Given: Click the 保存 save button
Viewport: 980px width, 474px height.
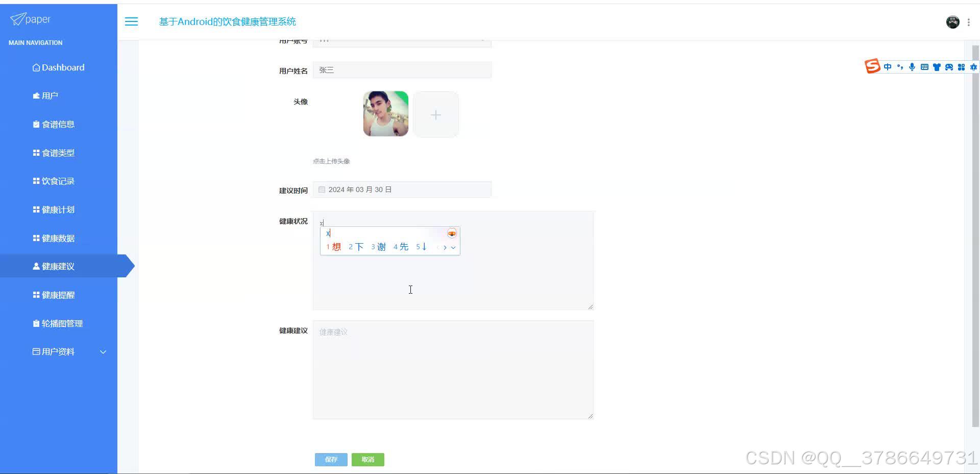Looking at the screenshot, I should (331, 459).
